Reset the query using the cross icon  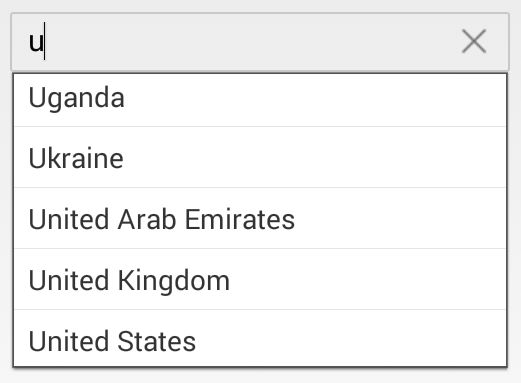pyautogui.click(x=474, y=41)
